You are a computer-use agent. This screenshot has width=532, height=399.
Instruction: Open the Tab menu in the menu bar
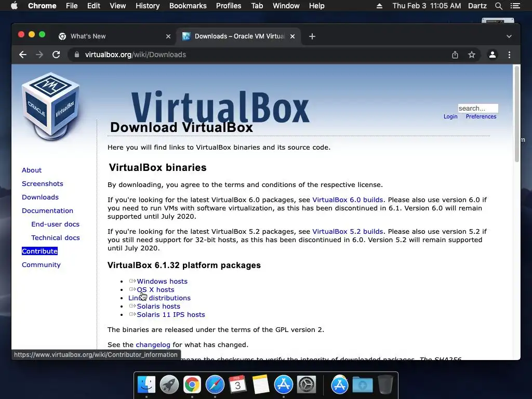click(x=257, y=6)
